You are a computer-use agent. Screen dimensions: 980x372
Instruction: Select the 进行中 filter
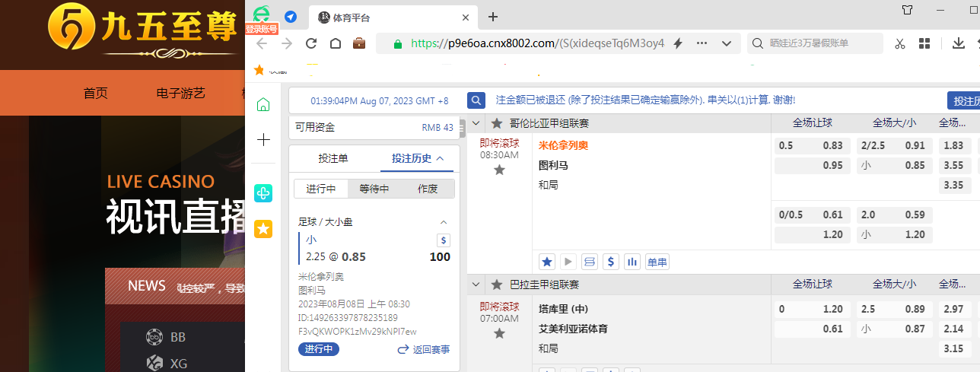321,189
